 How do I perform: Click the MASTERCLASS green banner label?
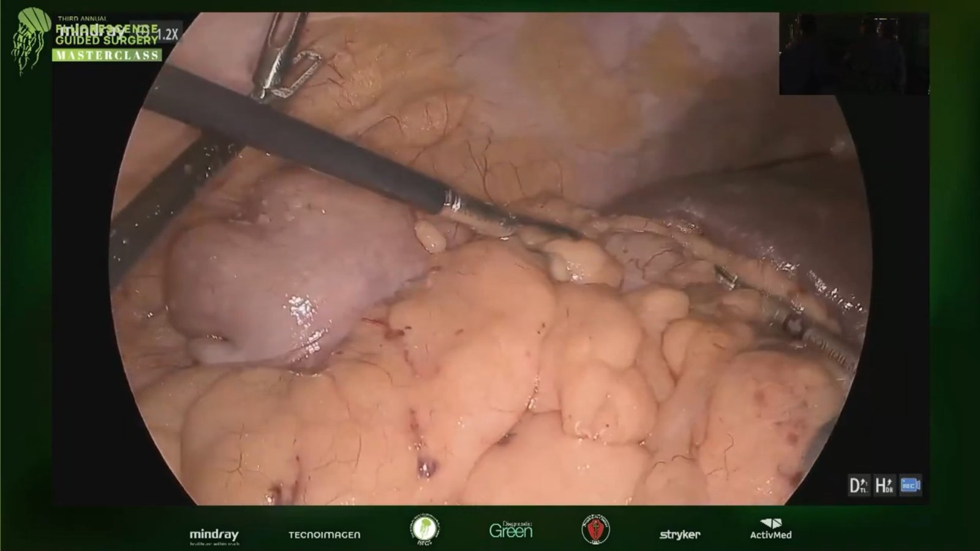click(x=107, y=55)
